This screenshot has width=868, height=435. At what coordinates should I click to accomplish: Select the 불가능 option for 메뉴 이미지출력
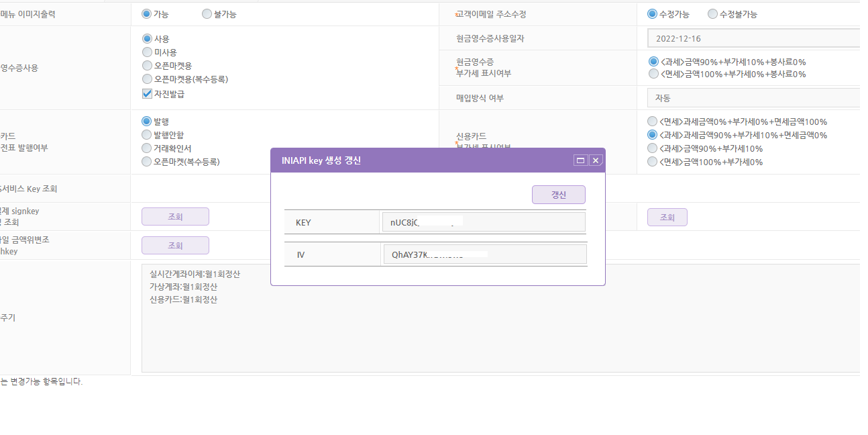tap(207, 13)
